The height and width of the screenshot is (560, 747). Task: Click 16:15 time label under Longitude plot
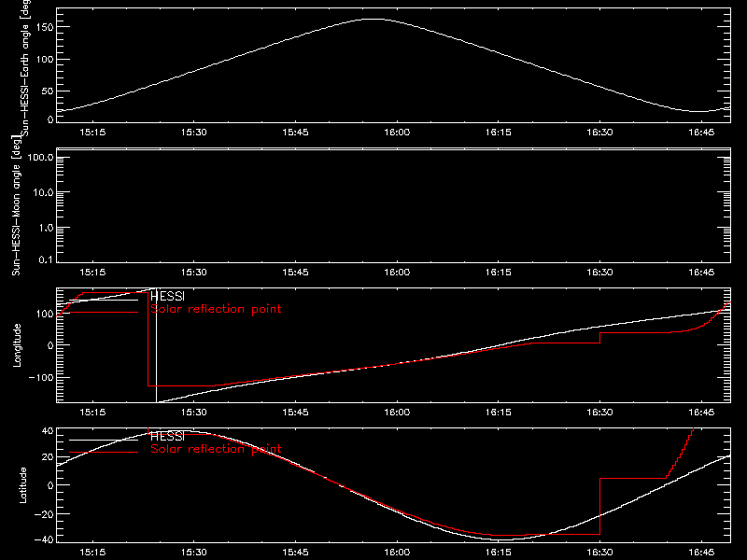click(499, 413)
